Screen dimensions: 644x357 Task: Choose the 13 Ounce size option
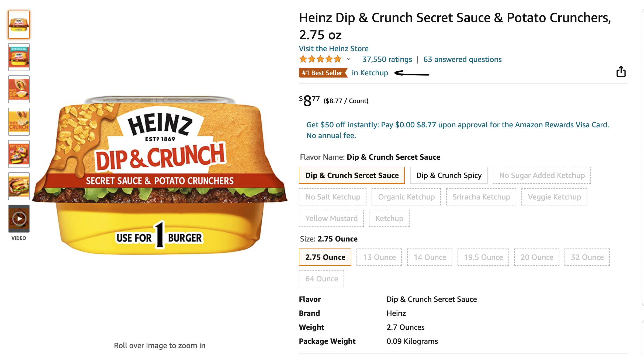pyautogui.click(x=379, y=257)
